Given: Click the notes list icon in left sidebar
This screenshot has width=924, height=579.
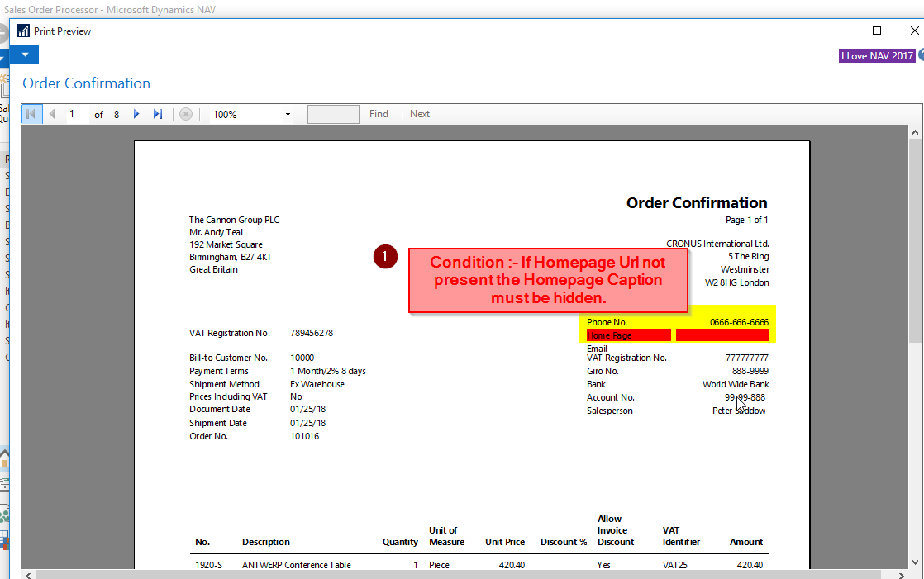Looking at the screenshot, I should [x=6, y=479].
